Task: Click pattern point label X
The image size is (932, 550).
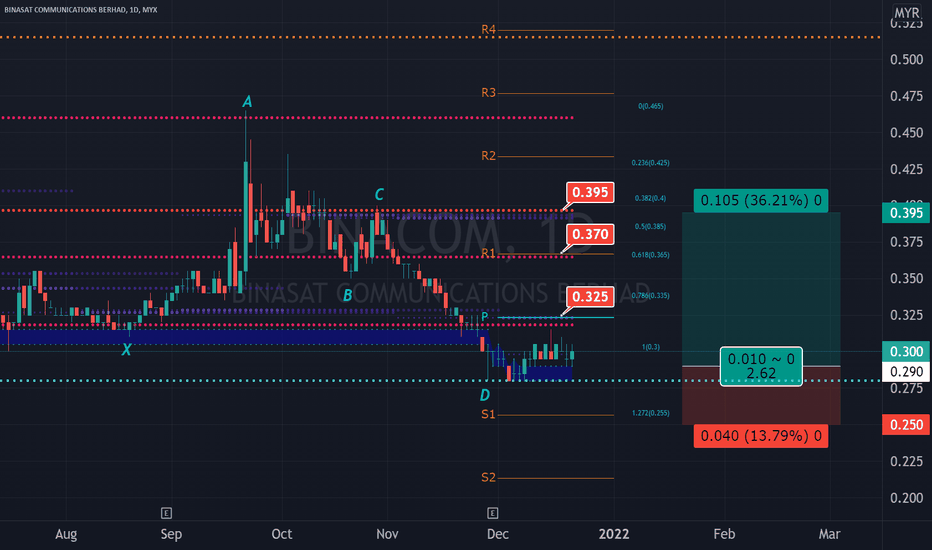Action: pyautogui.click(x=126, y=350)
